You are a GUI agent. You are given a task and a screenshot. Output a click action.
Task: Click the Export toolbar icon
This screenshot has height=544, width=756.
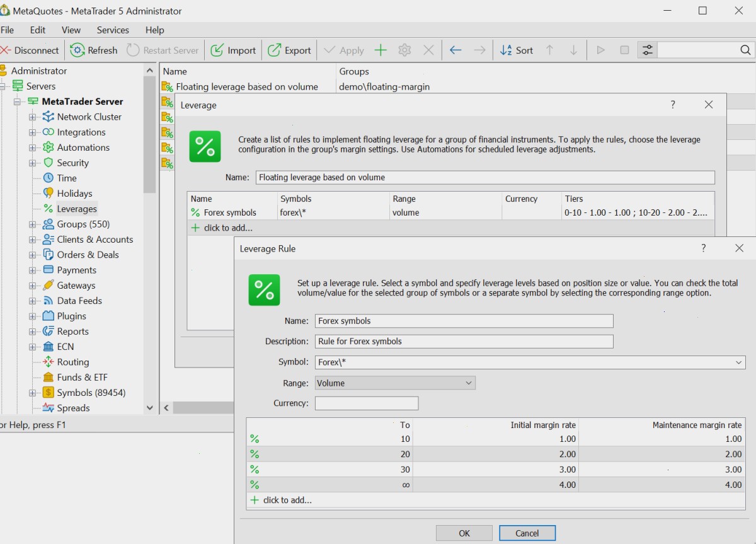pos(275,50)
